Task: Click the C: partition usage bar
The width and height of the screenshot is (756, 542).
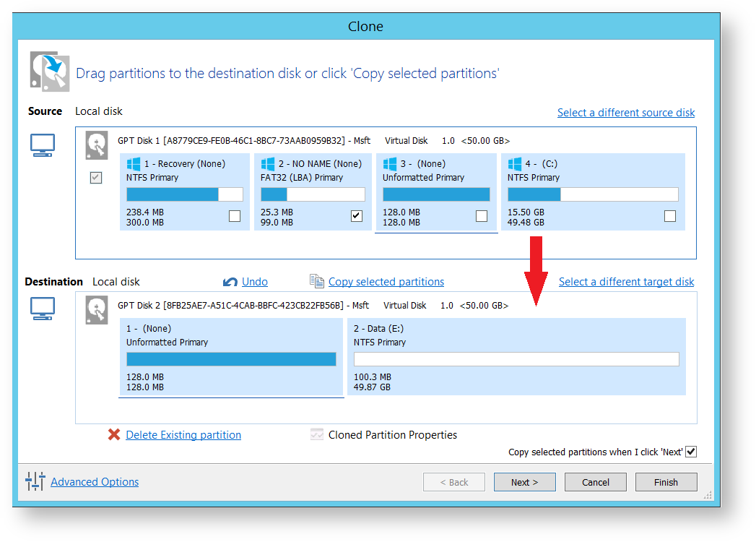Action: point(593,194)
